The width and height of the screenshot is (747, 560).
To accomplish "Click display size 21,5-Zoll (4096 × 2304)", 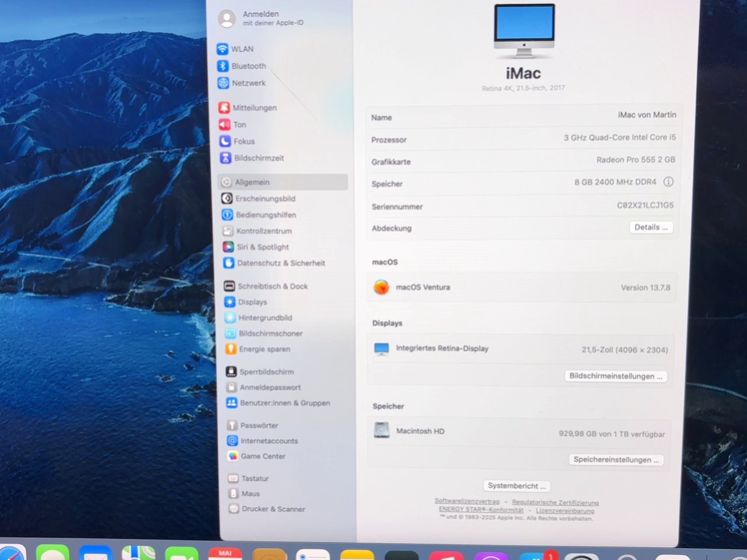I will click(x=624, y=349).
